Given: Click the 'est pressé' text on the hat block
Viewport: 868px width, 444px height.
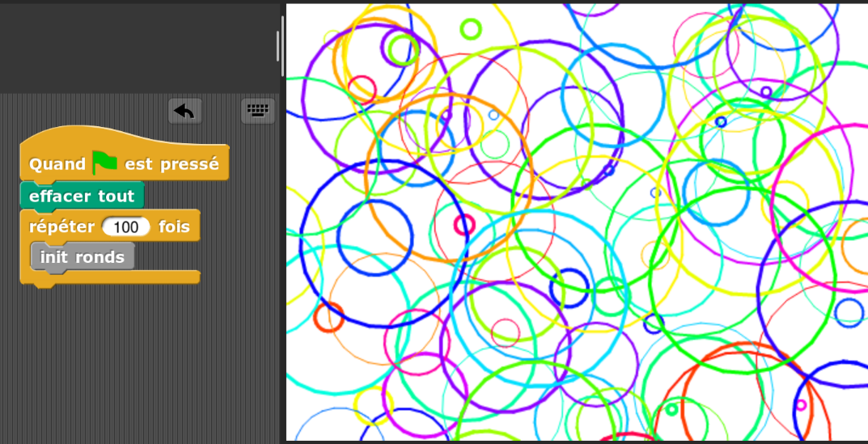Looking at the screenshot, I should pyautogui.click(x=171, y=164).
